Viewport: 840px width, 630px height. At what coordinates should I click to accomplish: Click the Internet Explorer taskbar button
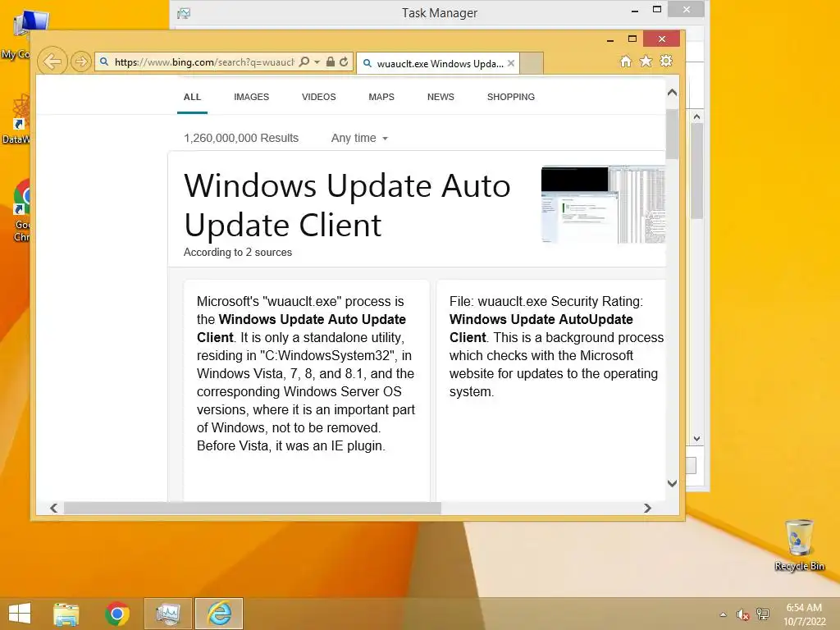tap(219, 614)
